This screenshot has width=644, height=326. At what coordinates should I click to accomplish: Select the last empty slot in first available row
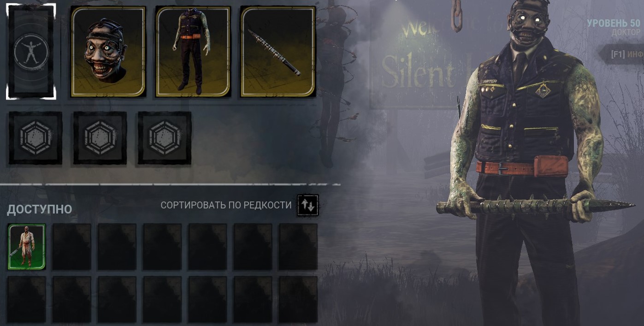[298, 247]
